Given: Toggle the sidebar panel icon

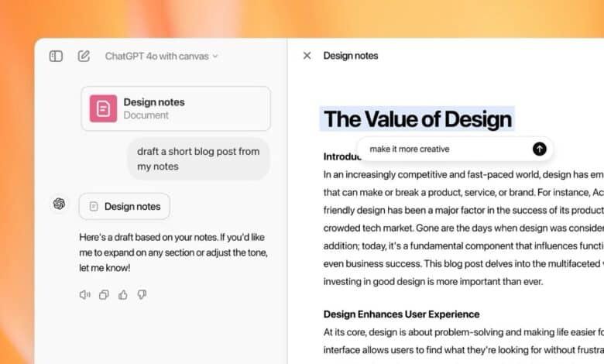Looking at the screenshot, I should [x=56, y=56].
